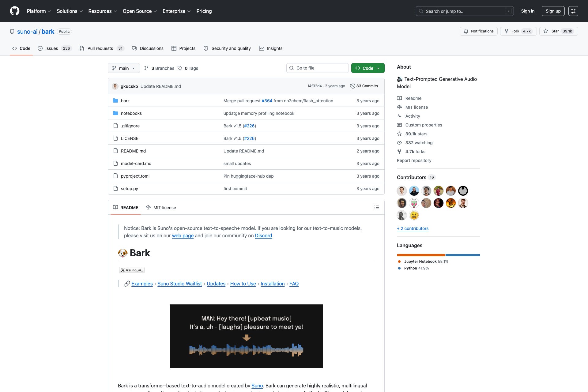Open the + 2 contributors link
This screenshot has height=392, width=588.
coord(413,228)
